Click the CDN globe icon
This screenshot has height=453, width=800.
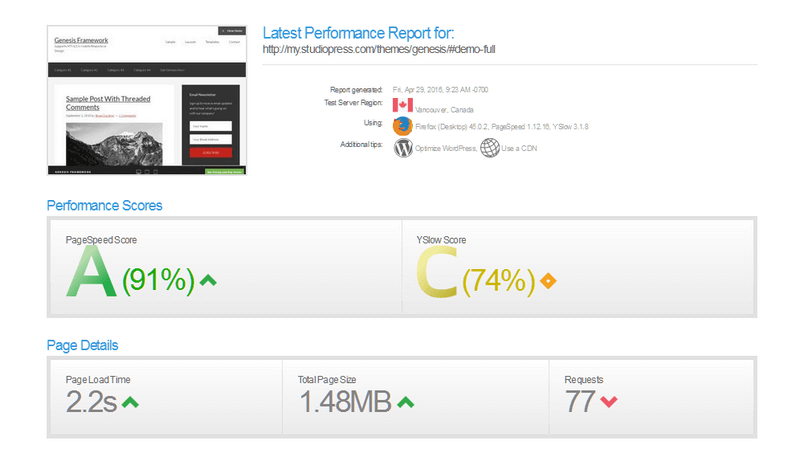(x=490, y=148)
